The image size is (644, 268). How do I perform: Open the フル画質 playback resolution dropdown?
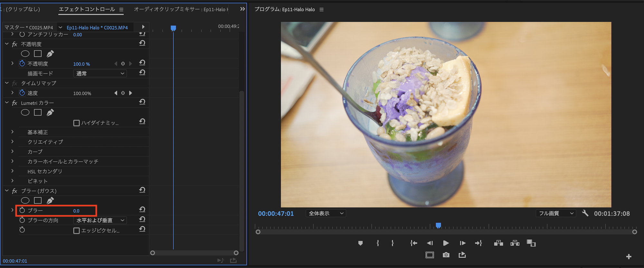[556, 213]
